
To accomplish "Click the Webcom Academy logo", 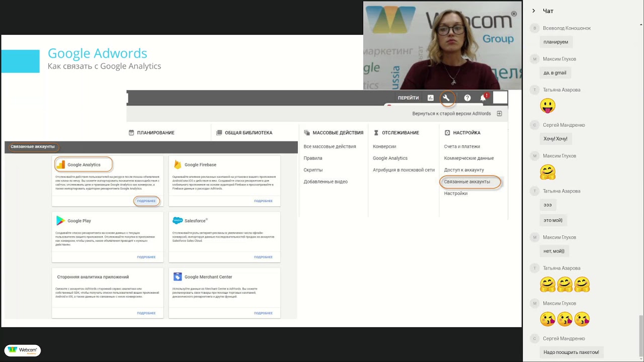I will point(23,350).
